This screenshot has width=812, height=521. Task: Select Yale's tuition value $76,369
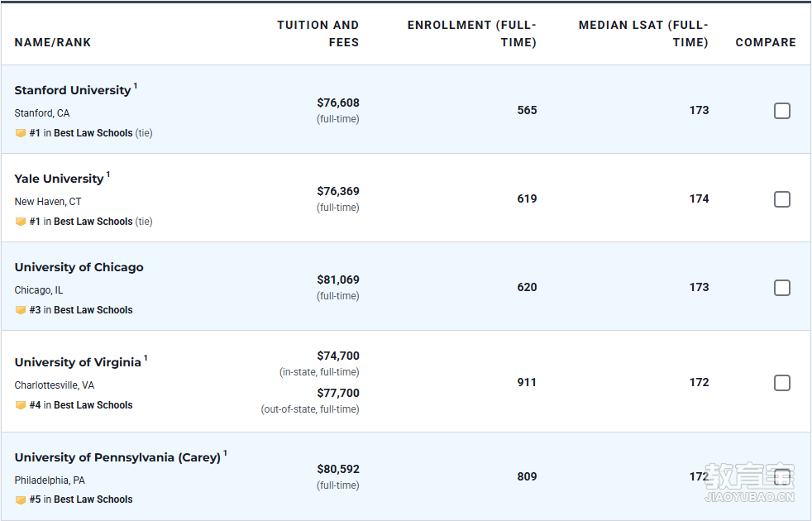(x=338, y=192)
